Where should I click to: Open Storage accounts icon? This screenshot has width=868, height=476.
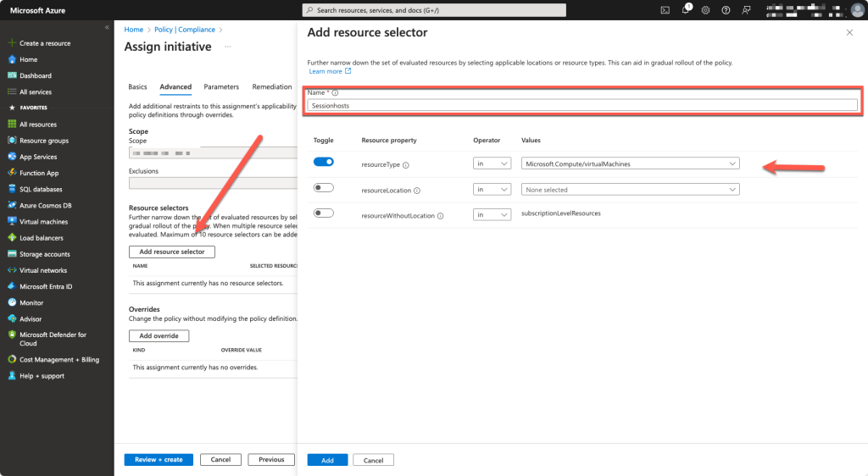coord(12,254)
